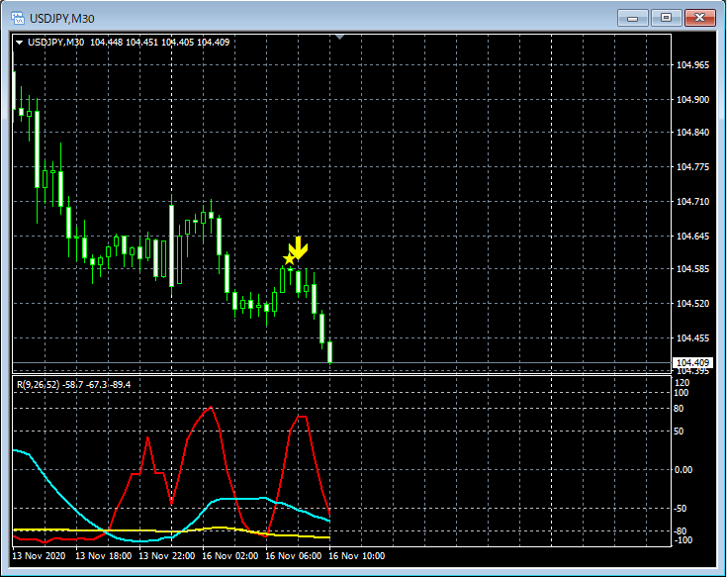
Task: Click indicator scale value -50
Action: (681, 509)
